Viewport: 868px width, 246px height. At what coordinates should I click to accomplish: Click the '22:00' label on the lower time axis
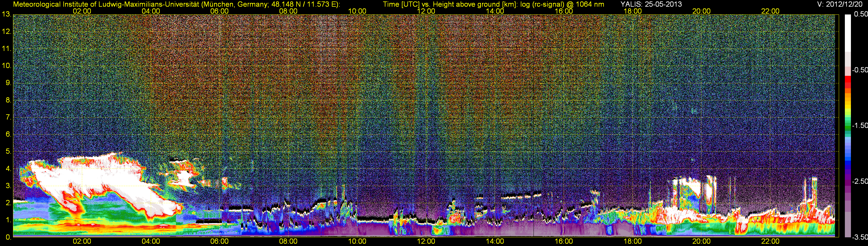(770, 241)
